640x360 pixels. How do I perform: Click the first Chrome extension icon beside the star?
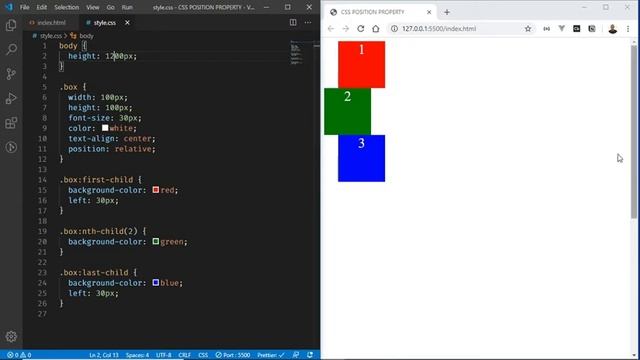pos(547,29)
